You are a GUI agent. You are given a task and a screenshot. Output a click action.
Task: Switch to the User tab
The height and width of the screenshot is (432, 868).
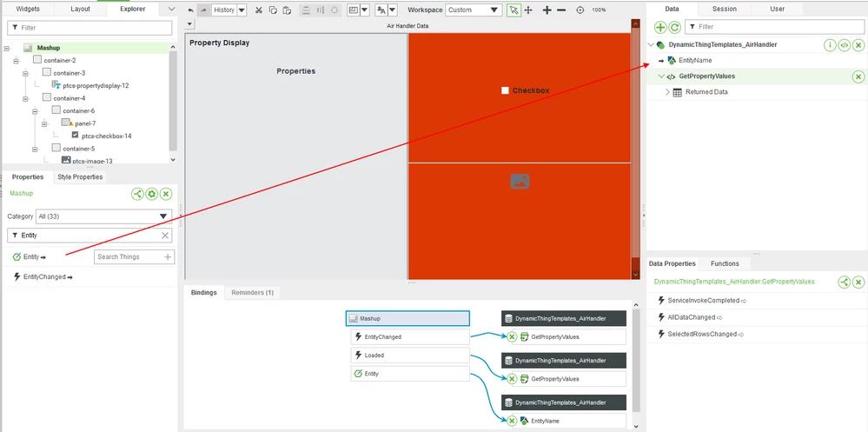[x=778, y=9]
